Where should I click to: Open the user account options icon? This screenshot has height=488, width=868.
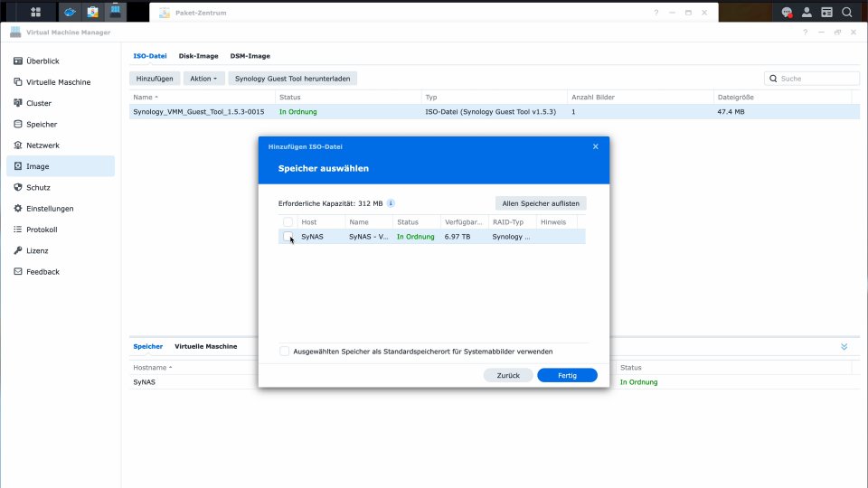807,12
